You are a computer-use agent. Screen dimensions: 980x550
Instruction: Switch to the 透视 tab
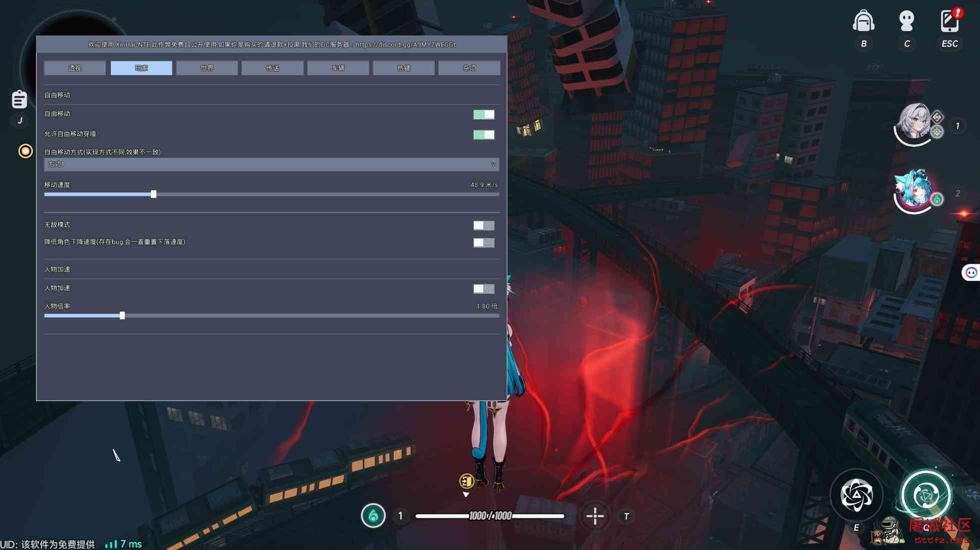[75, 68]
